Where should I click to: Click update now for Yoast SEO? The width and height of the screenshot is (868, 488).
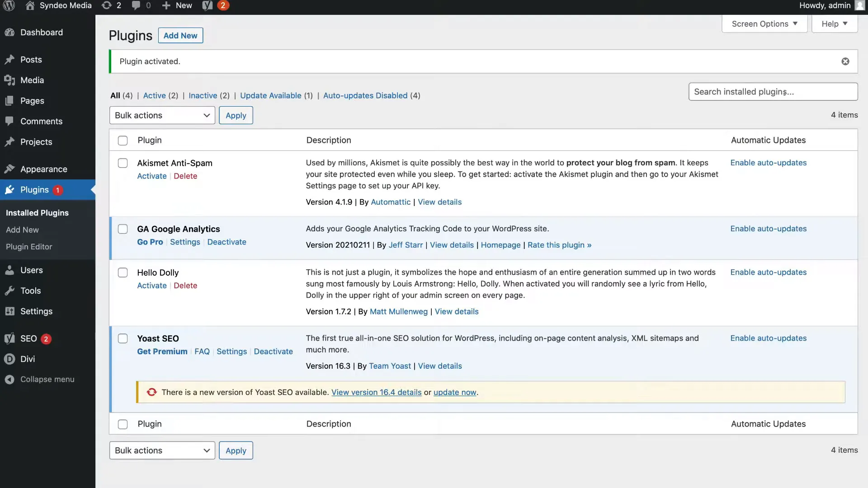(x=455, y=392)
